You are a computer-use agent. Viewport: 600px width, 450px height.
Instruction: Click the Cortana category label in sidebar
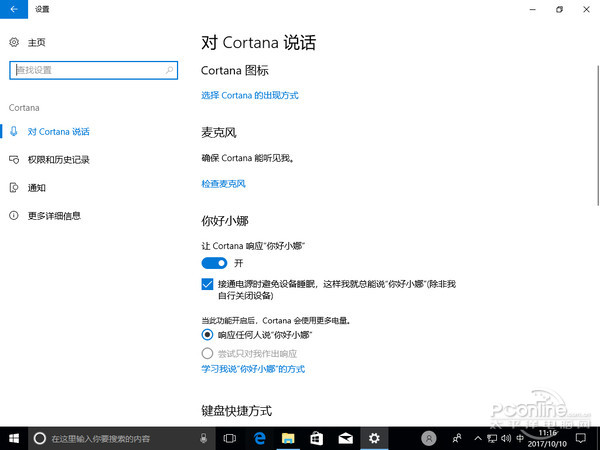(24, 108)
